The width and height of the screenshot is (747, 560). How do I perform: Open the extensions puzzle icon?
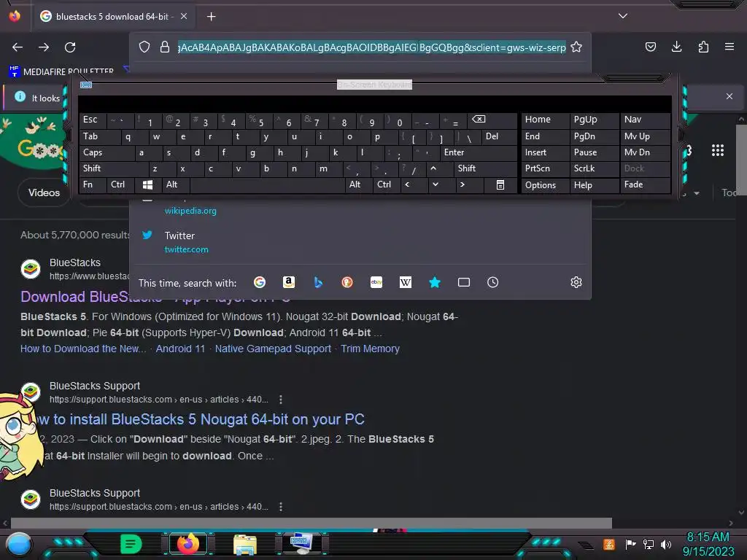click(x=703, y=47)
